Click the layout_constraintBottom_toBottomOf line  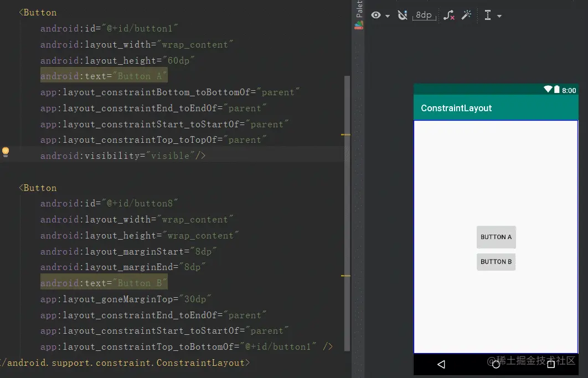click(x=170, y=92)
